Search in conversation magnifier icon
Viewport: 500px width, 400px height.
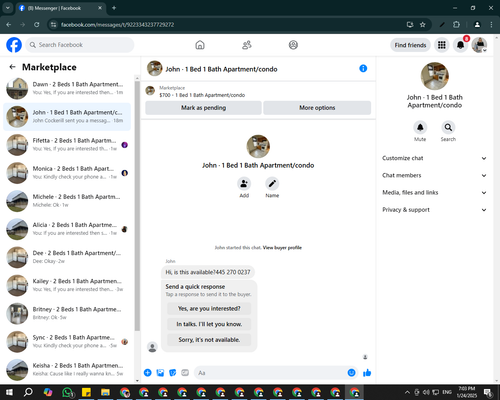pos(448,127)
